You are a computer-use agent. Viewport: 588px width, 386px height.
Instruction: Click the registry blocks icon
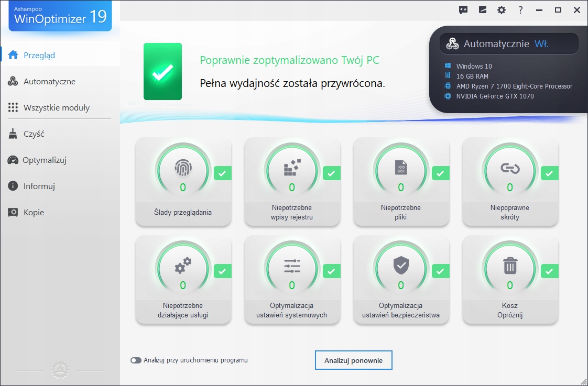(x=292, y=168)
